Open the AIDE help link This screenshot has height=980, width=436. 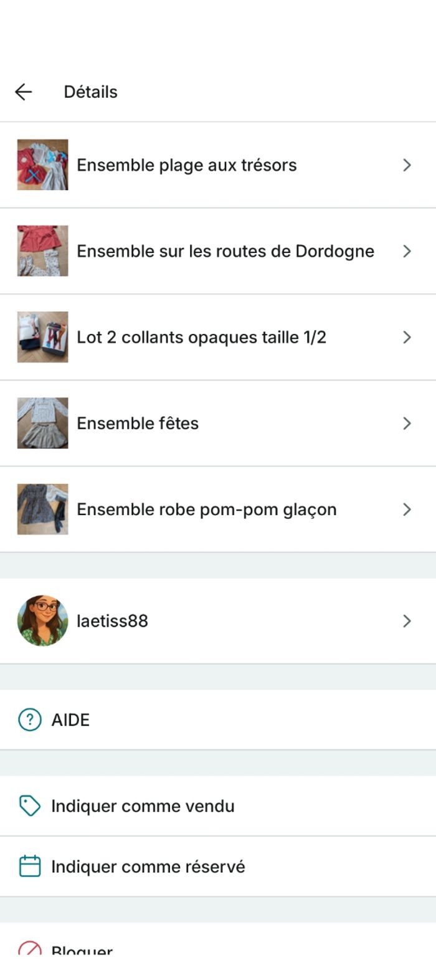(x=70, y=720)
